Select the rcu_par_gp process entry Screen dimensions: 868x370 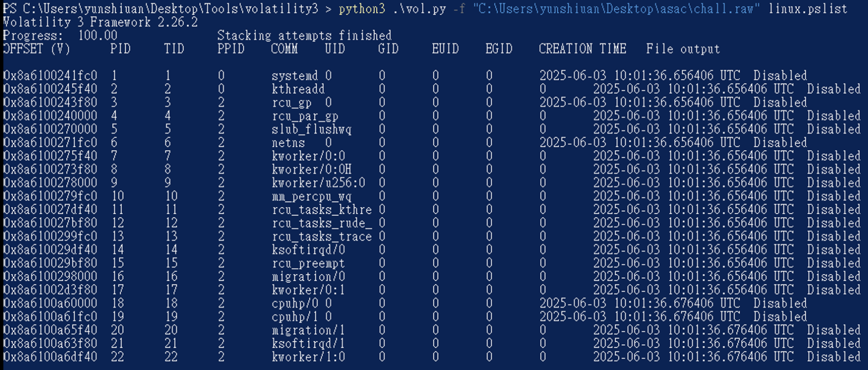tap(305, 116)
